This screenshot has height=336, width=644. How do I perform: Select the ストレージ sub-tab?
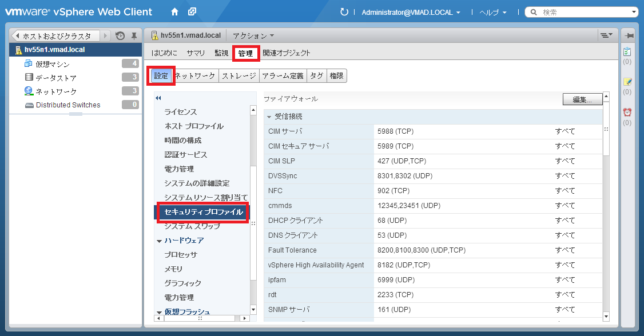239,76
